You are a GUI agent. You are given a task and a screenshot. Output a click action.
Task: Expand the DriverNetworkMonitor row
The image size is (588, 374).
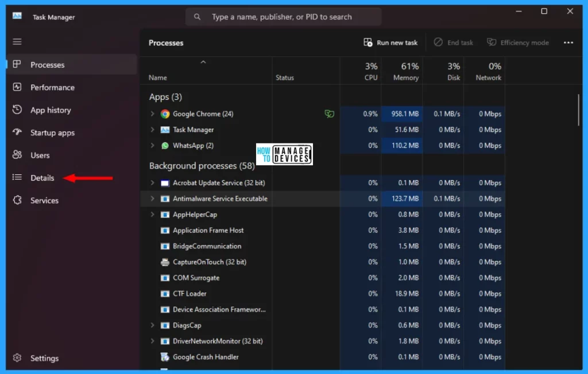pyautogui.click(x=152, y=341)
